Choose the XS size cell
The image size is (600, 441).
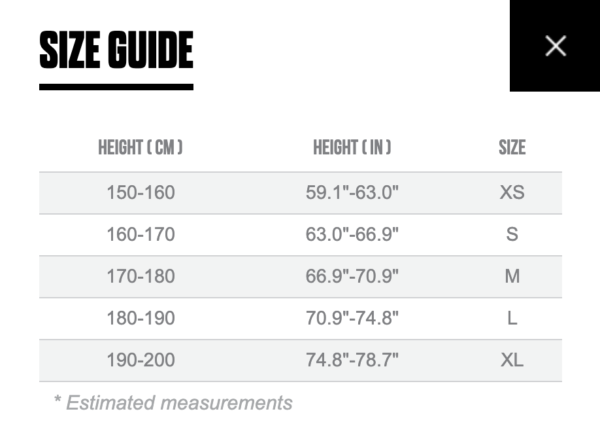(512, 192)
